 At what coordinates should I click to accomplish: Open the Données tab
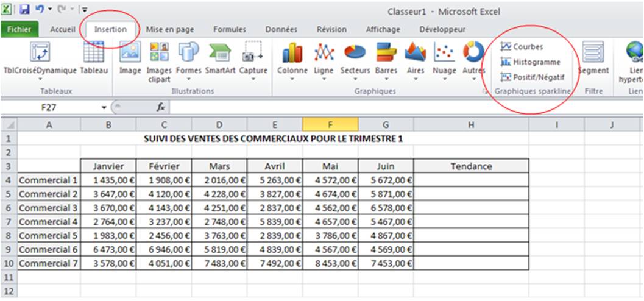click(281, 30)
